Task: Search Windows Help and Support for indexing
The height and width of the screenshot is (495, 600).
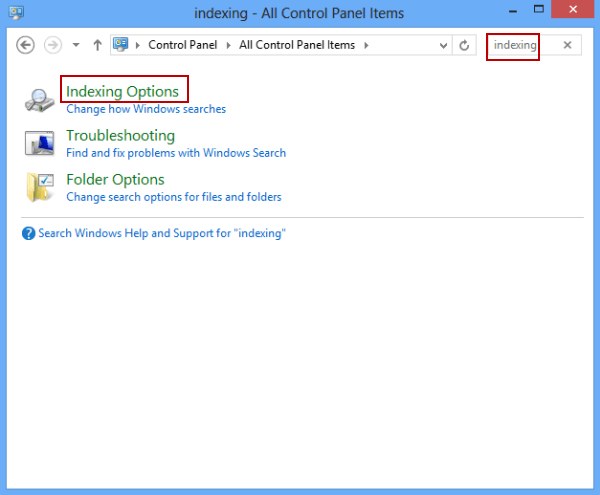Action: (x=162, y=233)
